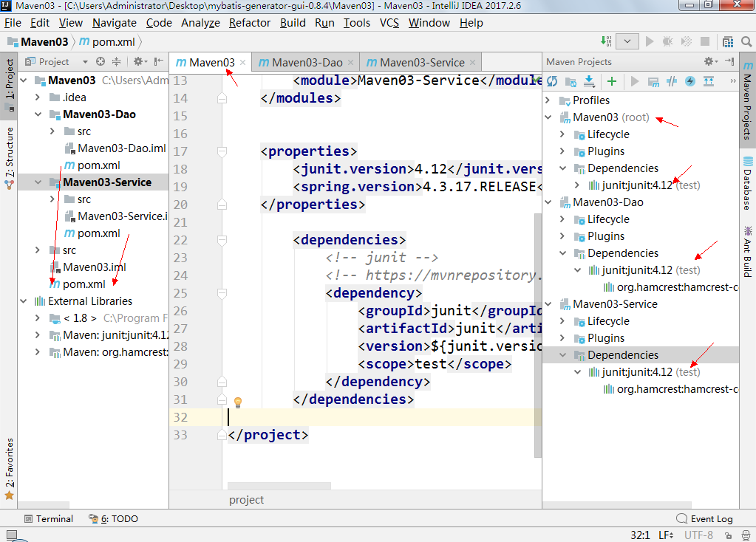Toggle the Maven Projects side tab
Screen dimensions: 756x542
pyautogui.click(x=747, y=101)
